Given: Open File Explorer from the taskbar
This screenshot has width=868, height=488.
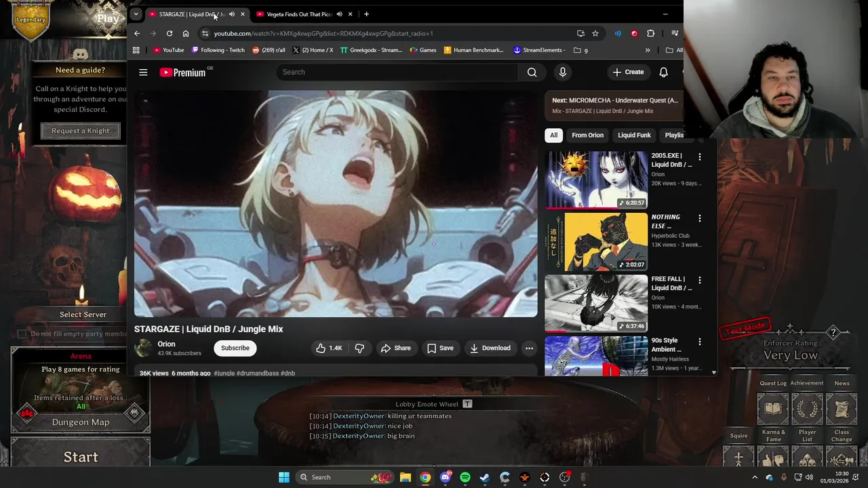Looking at the screenshot, I should pyautogui.click(x=405, y=477).
